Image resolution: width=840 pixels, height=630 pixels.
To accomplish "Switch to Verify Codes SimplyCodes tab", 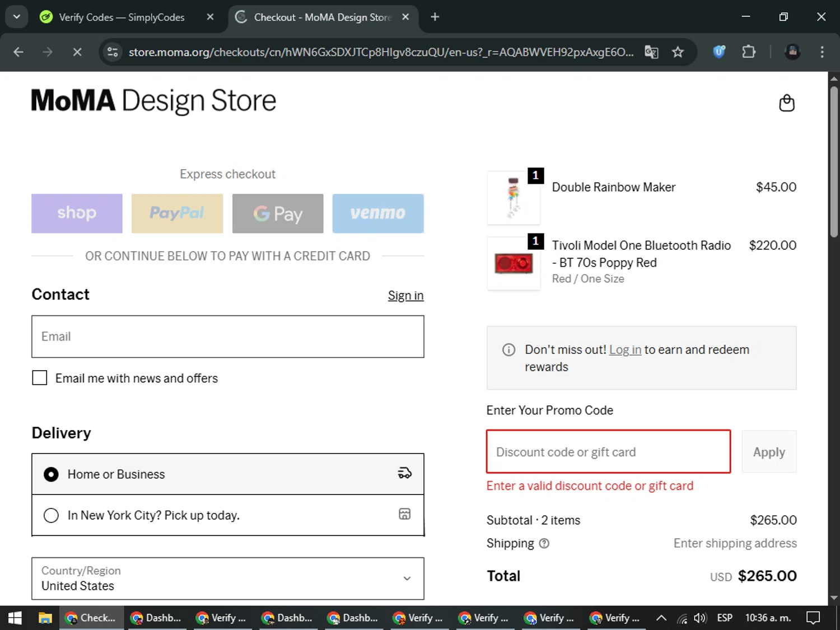I will coord(122,17).
